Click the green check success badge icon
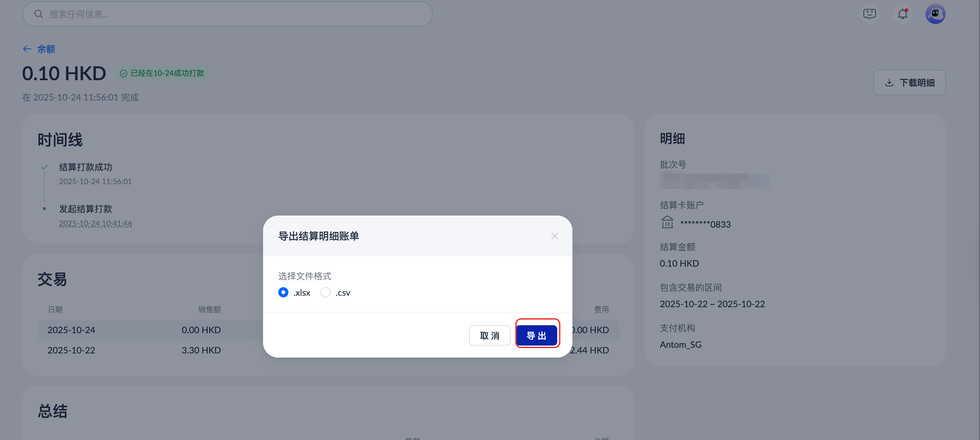 coord(123,74)
